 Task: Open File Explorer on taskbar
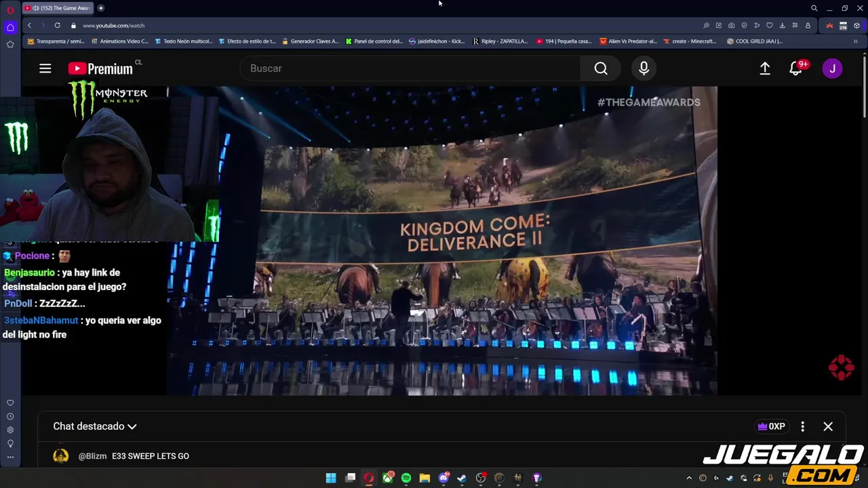pyautogui.click(x=425, y=478)
